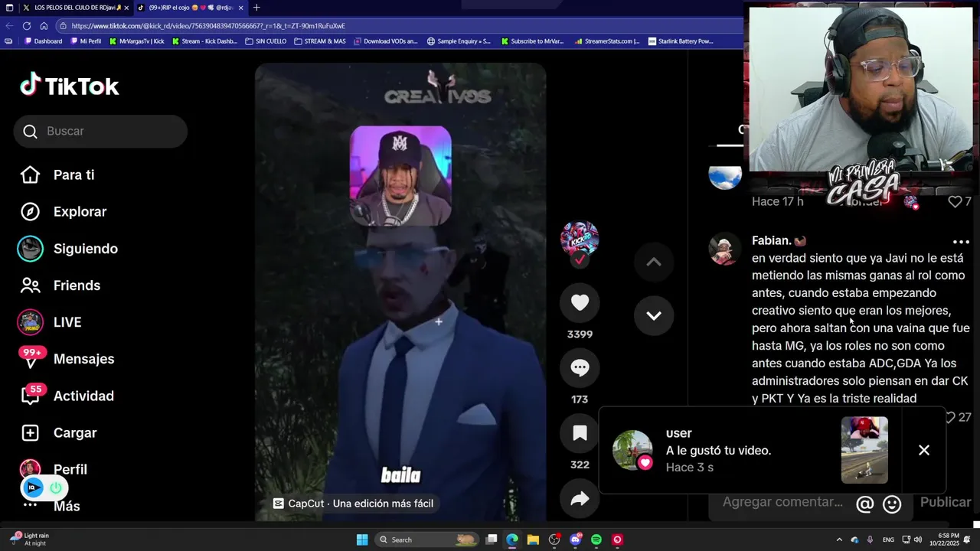The image size is (980, 551).
Task: Like Fabian's comment with 27 likes
Action: tap(950, 417)
